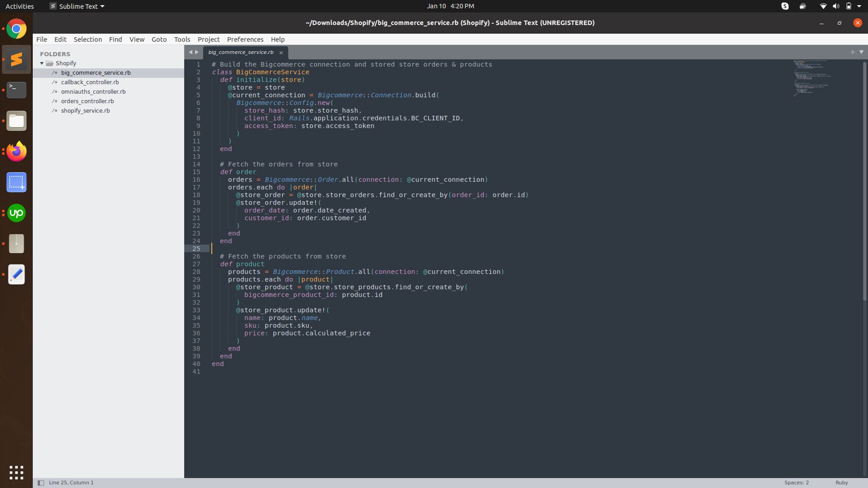Place cursor on 'class BigCommerceService' line

coord(260,72)
